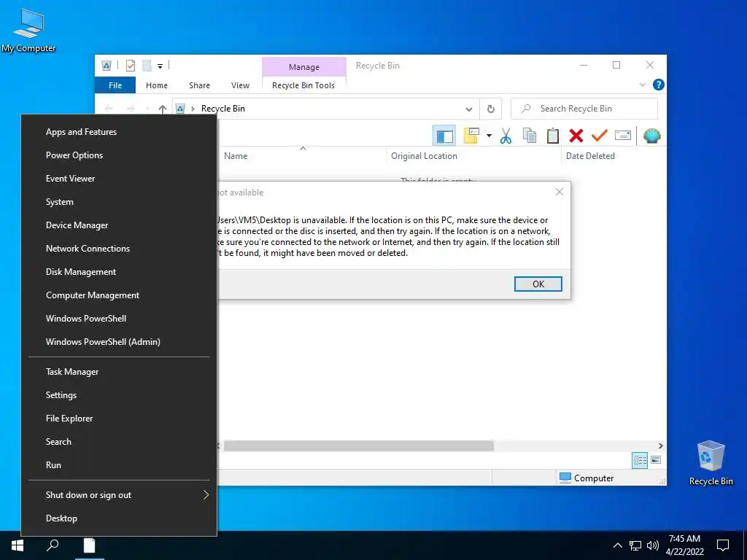
Task: Click the blue Help question mark icon
Action: coord(659,85)
